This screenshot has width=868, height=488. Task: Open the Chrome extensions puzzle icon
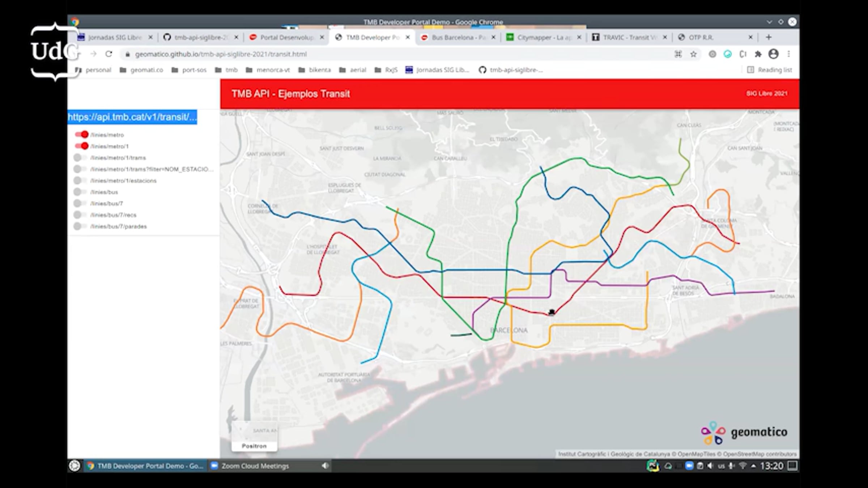[x=758, y=54]
